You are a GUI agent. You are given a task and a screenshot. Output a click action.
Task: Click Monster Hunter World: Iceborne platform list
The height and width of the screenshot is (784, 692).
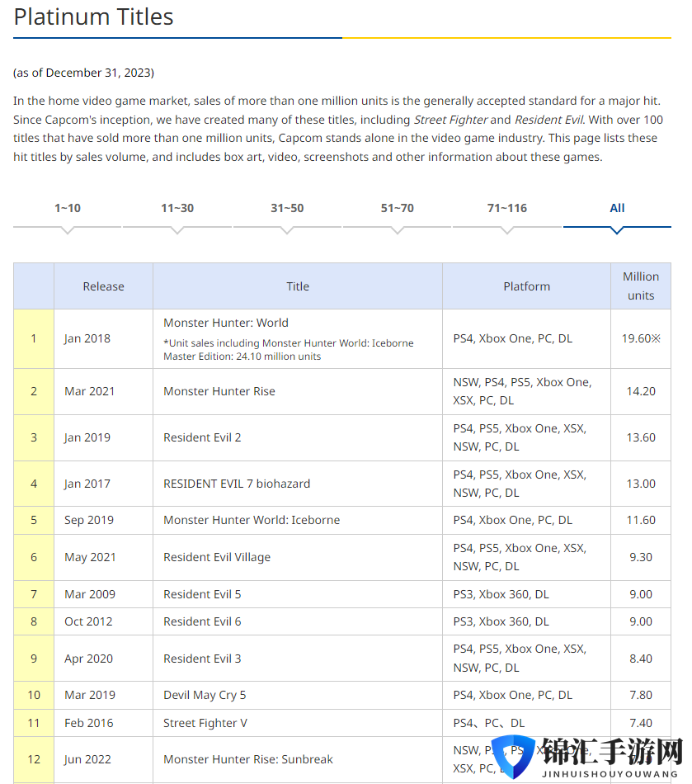(513, 520)
